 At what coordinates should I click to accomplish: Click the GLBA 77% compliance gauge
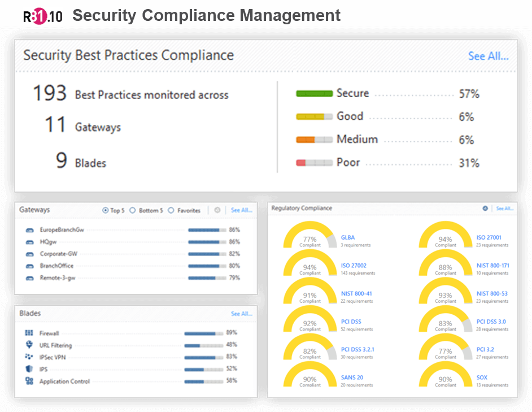tap(309, 235)
